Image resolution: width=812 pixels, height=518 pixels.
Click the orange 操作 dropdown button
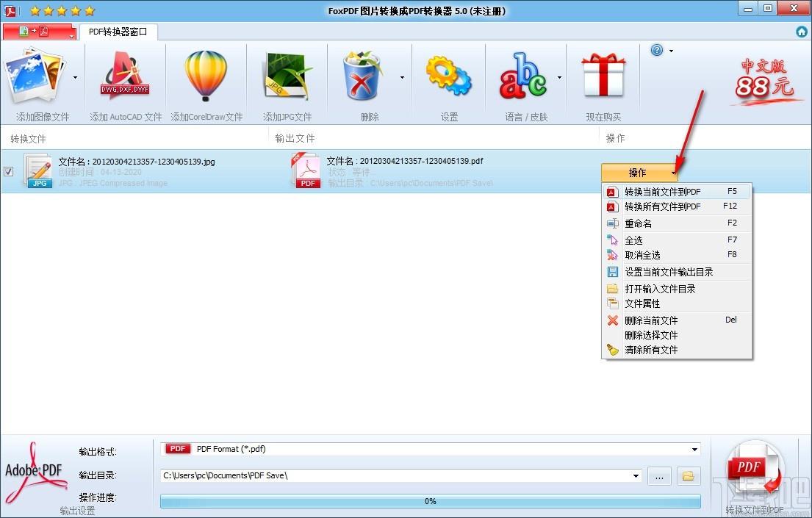639,173
